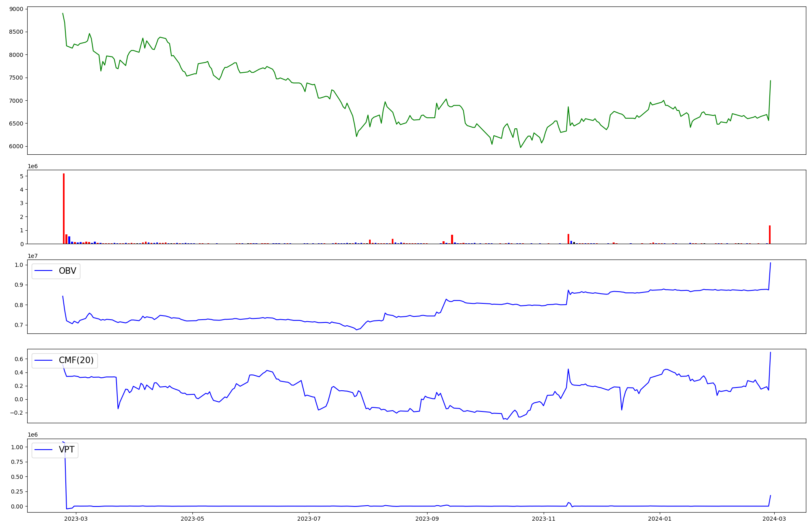Click the 6000 tick on the price axis

tap(16, 147)
